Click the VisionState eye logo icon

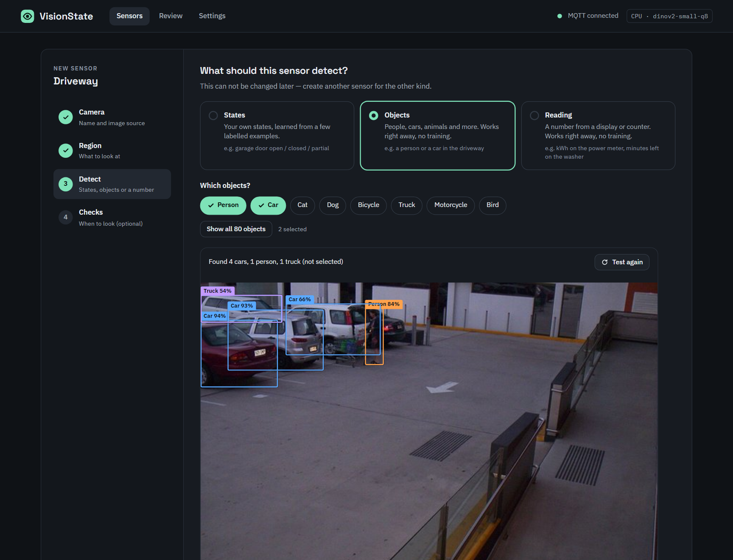(28, 16)
